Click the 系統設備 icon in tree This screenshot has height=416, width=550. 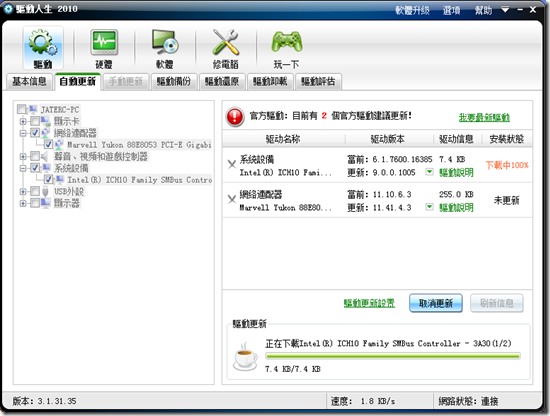pyautogui.click(x=46, y=168)
